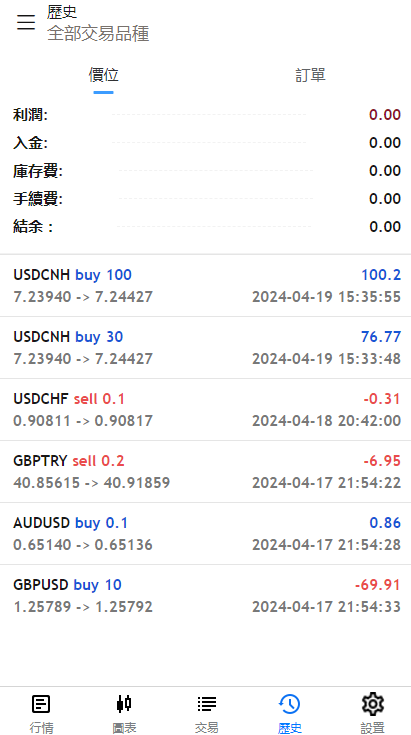The width and height of the screenshot is (411, 735).
Task: Select the AUDUSD buy 0.1 entry
Action: point(205,534)
